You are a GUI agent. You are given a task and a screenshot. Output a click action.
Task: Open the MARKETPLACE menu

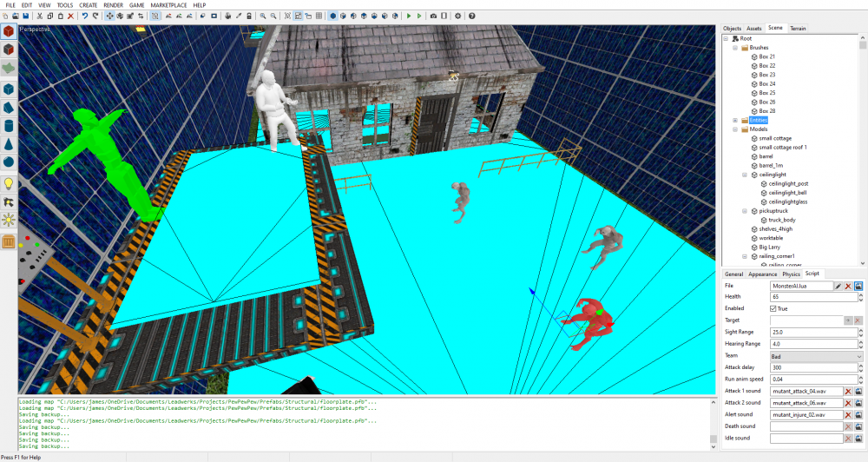click(x=168, y=5)
